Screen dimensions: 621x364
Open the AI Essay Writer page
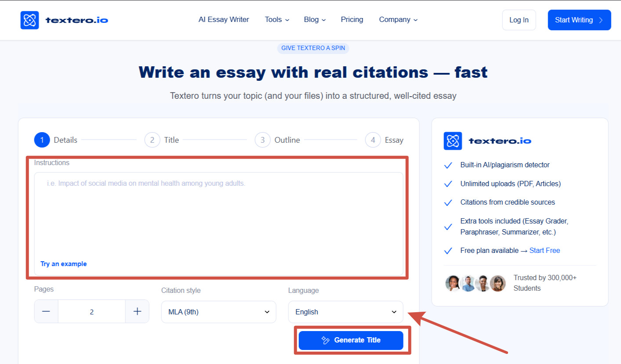pyautogui.click(x=224, y=20)
